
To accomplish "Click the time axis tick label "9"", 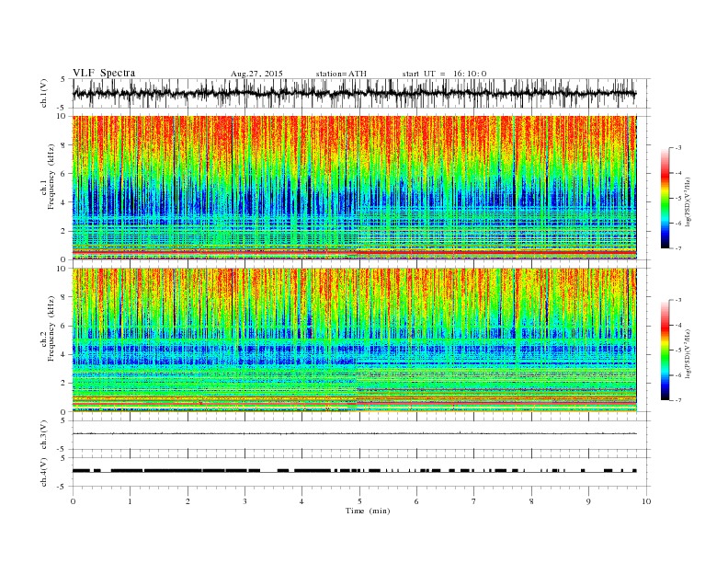I will [588, 501].
